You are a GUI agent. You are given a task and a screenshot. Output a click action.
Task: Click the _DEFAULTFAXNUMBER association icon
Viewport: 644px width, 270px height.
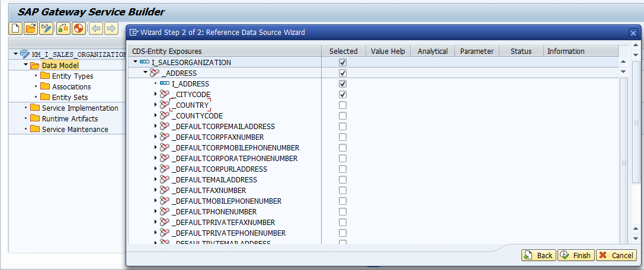165,191
